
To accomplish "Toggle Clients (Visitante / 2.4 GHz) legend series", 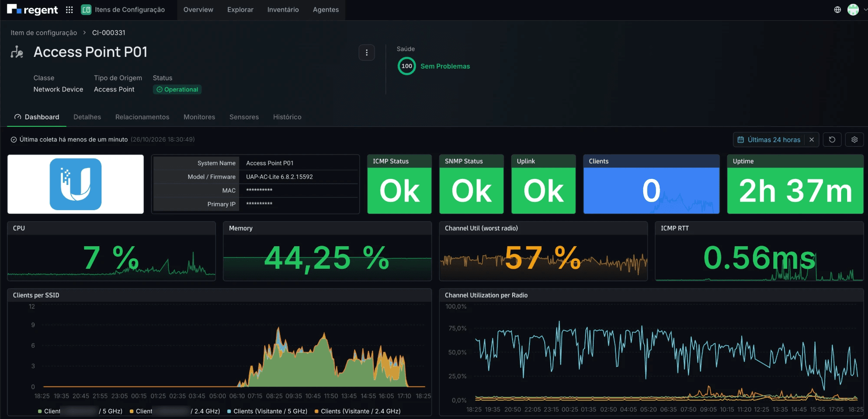I will 358,411.
